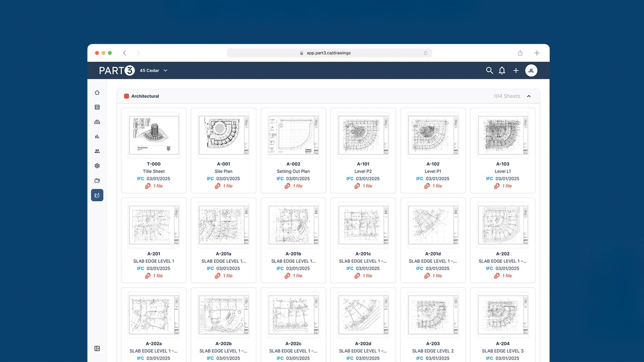Toggle the sidebar collapse panel icon

[97, 349]
